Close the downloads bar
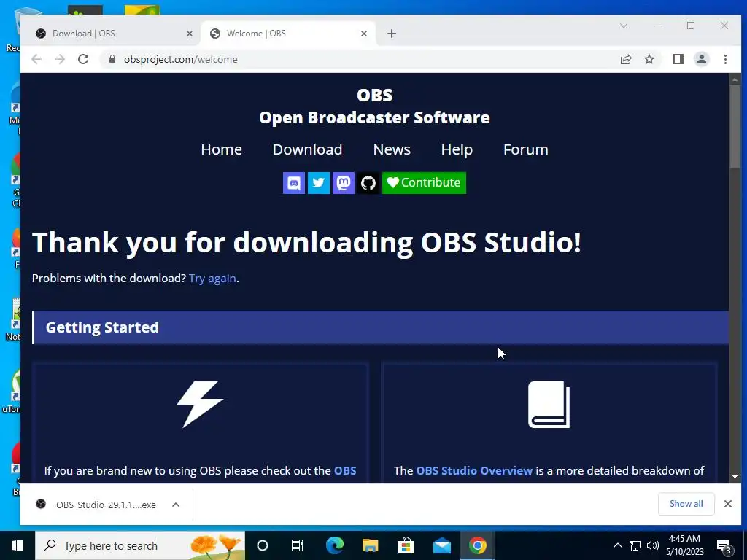The image size is (747, 560). click(728, 504)
